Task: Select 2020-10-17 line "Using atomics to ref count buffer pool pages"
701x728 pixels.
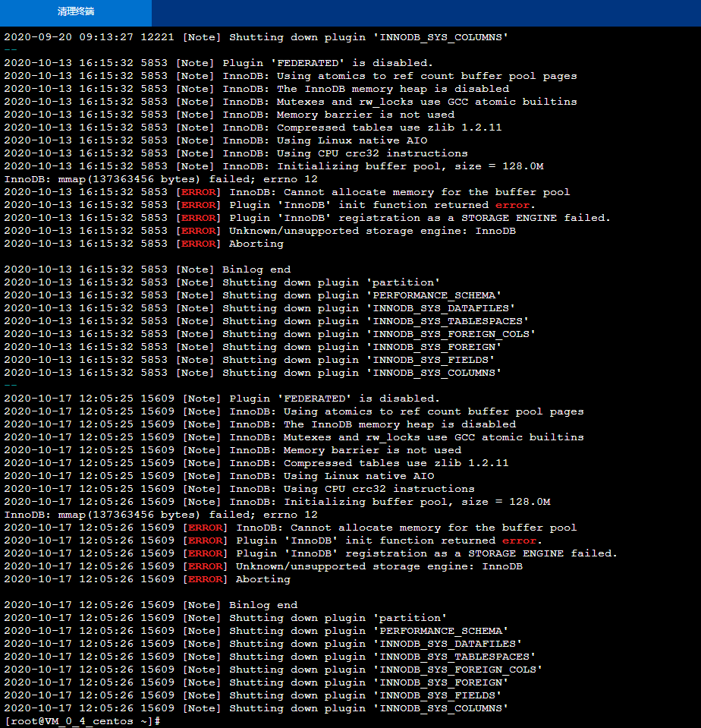Action: click(294, 411)
